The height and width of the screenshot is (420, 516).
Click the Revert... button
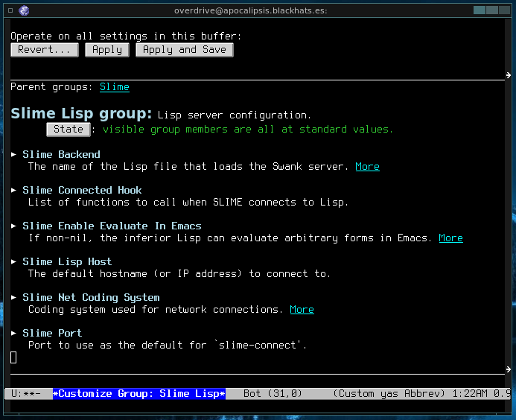45,50
